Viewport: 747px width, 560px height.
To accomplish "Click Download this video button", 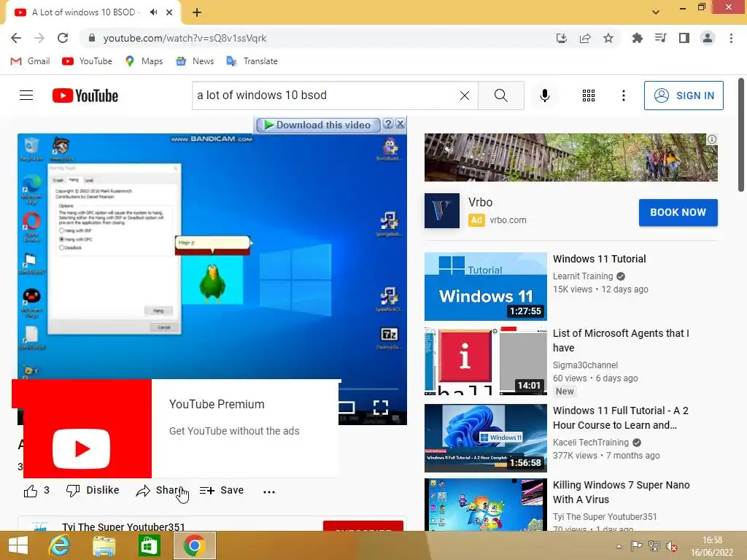I will tap(318, 125).
